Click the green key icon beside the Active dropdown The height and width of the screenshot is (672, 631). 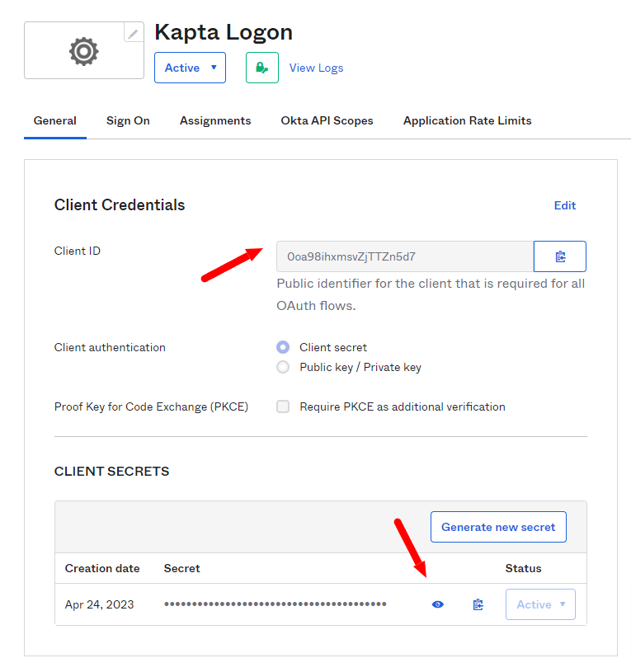pos(261,67)
